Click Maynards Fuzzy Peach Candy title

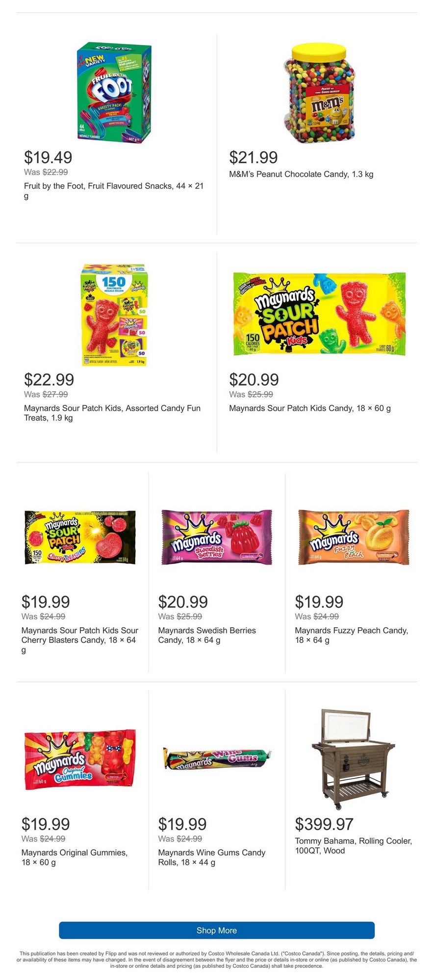(x=351, y=635)
